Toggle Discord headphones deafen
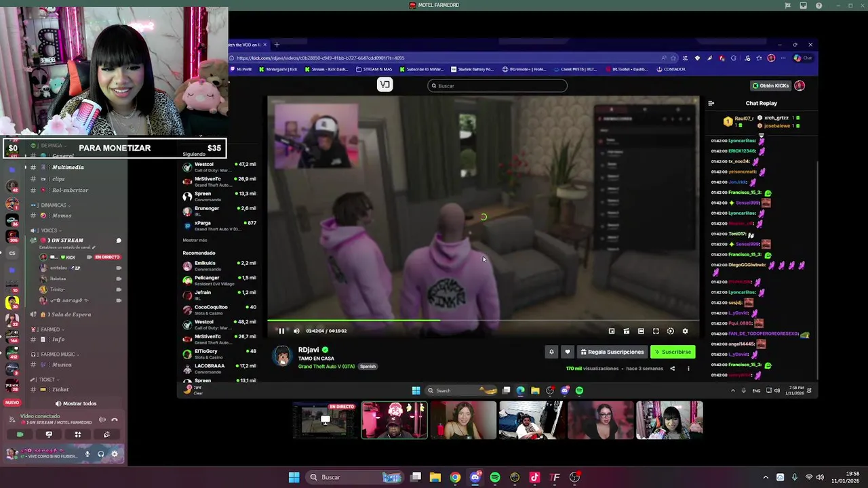The image size is (868, 488). click(x=100, y=454)
